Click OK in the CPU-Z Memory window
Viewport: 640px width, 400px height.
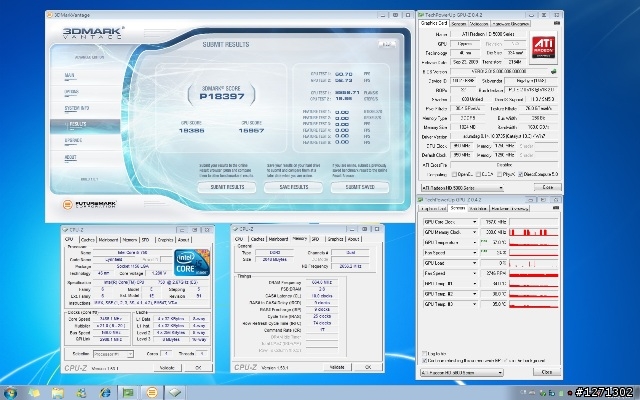click(368, 367)
